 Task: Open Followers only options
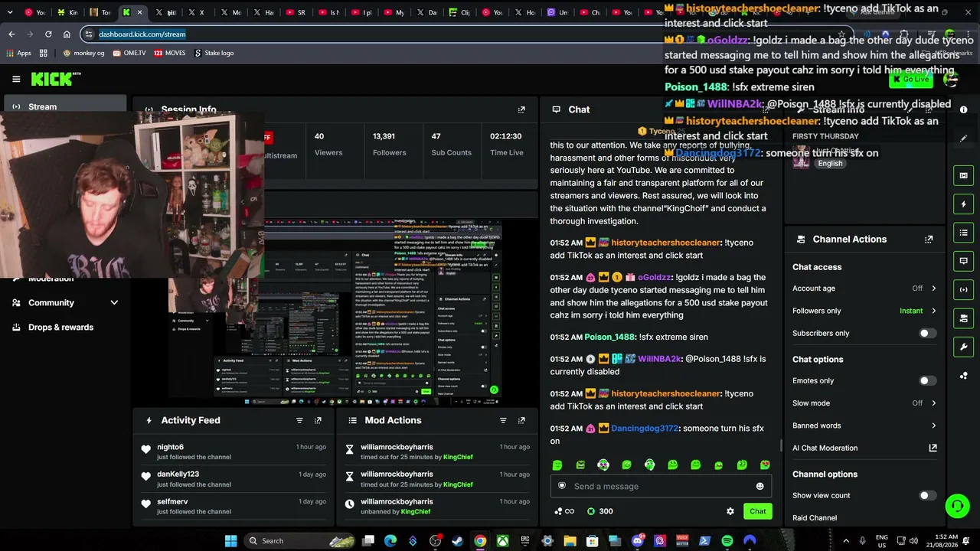[864, 311]
